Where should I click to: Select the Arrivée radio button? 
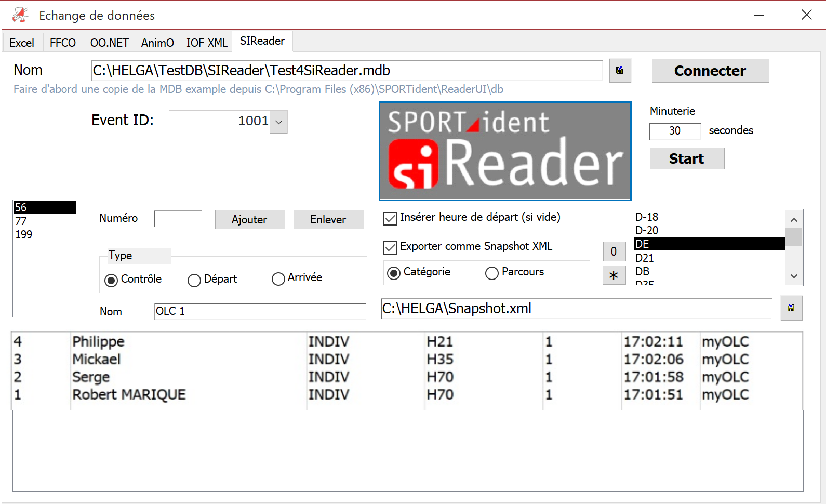(278, 279)
